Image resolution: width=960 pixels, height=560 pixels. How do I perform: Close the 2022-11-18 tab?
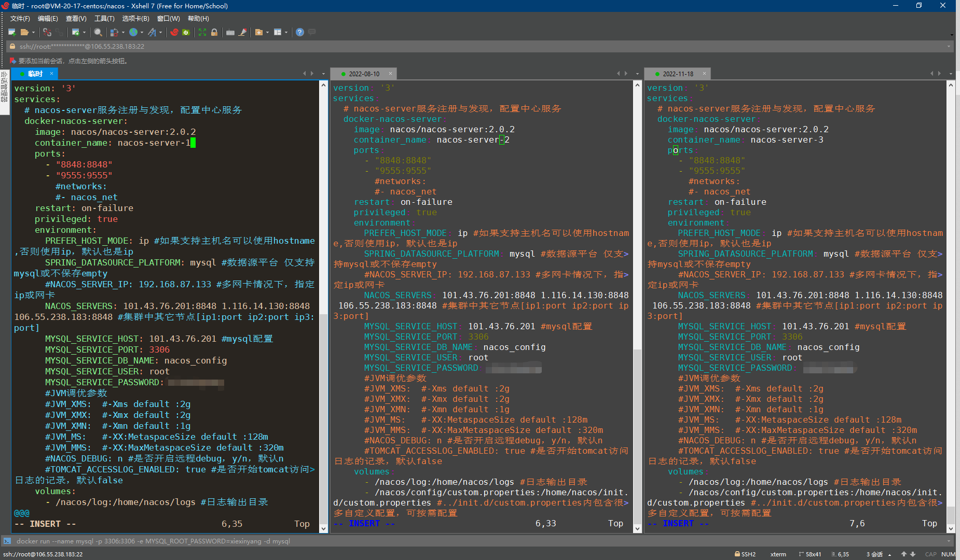704,74
